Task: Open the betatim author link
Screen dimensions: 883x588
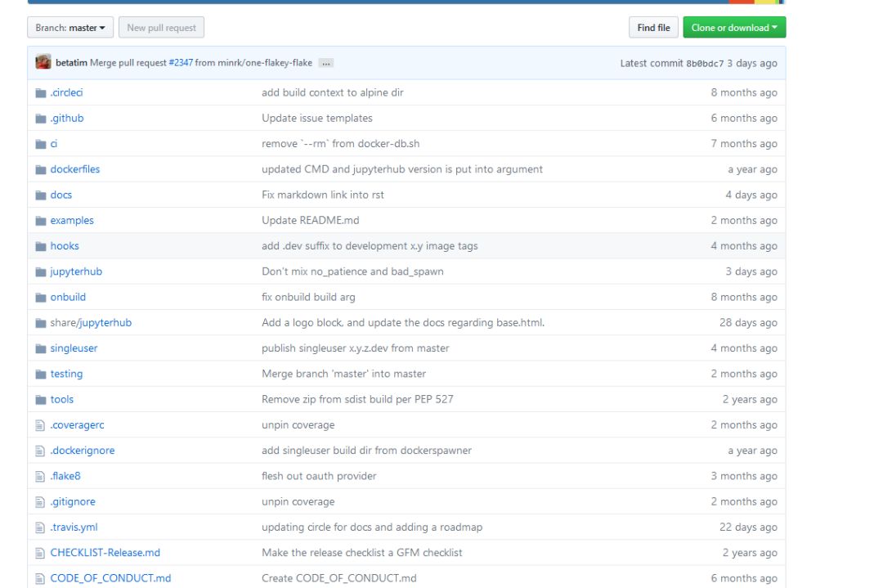Action: click(x=71, y=62)
